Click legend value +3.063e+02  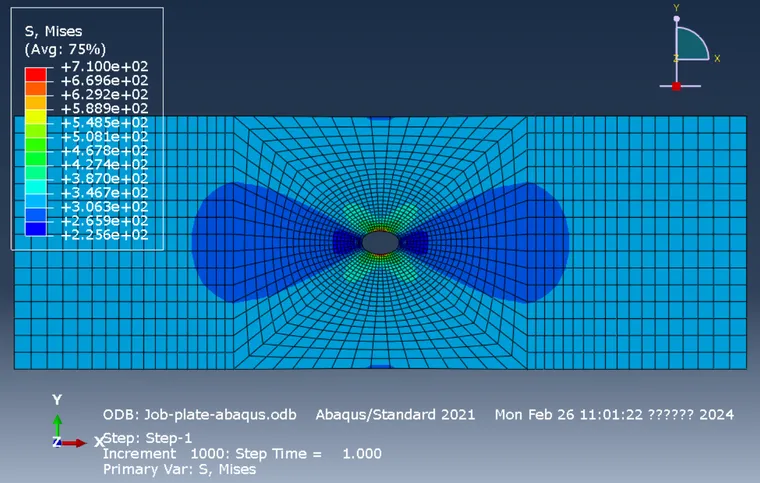pyautogui.click(x=104, y=207)
